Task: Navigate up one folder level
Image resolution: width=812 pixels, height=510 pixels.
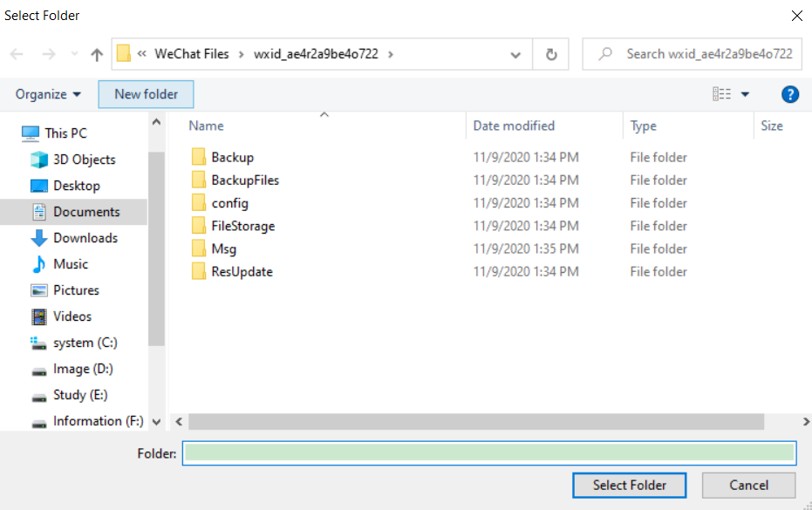Action: point(96,54)
